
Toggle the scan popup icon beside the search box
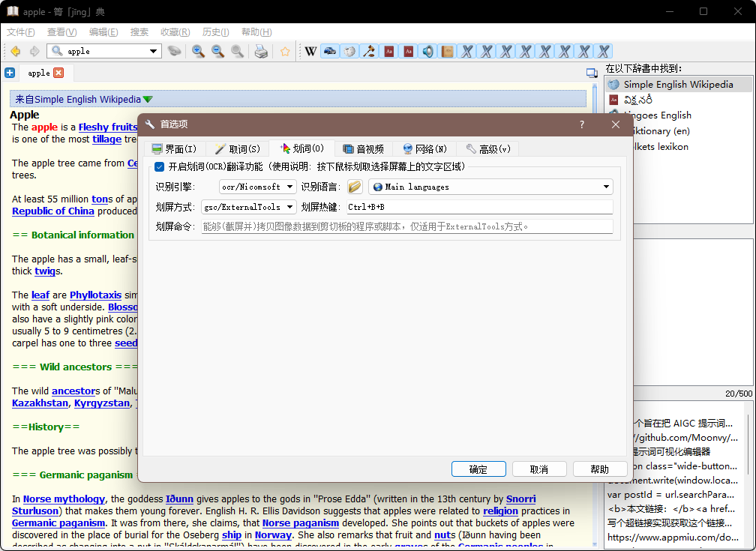point(174,51)
